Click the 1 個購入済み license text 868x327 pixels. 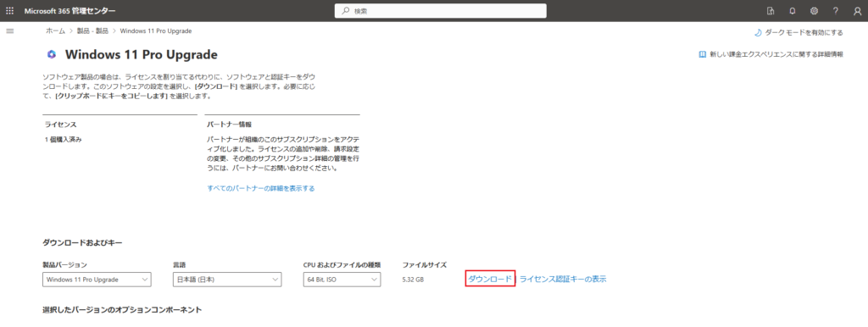[63, 140]
